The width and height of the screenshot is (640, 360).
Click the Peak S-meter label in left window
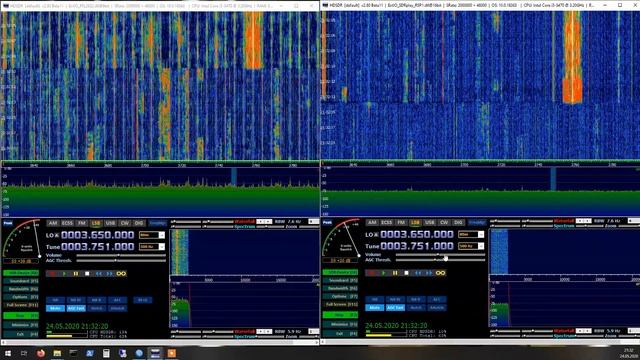[8, 223]
